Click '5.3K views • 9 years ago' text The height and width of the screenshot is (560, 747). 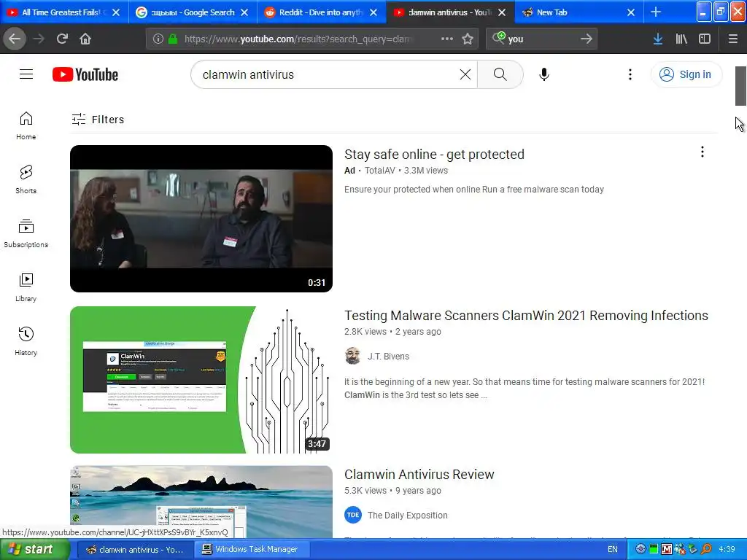[392, 491]
